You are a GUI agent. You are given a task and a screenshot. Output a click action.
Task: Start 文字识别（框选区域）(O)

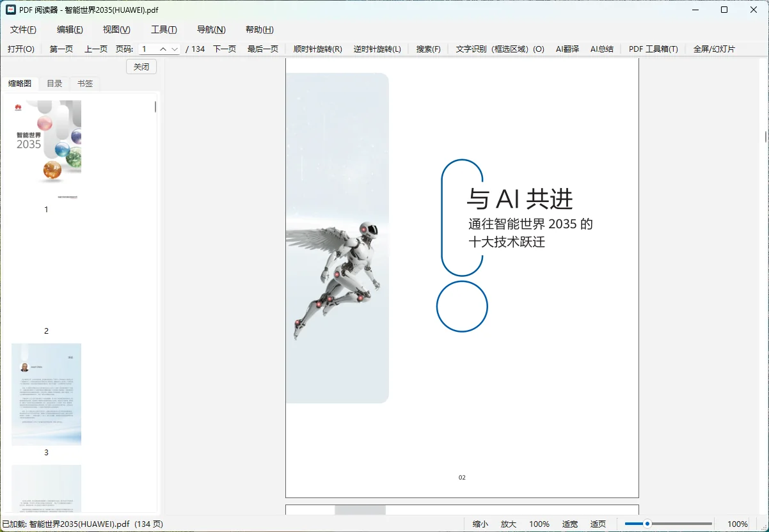pos(500,49)
